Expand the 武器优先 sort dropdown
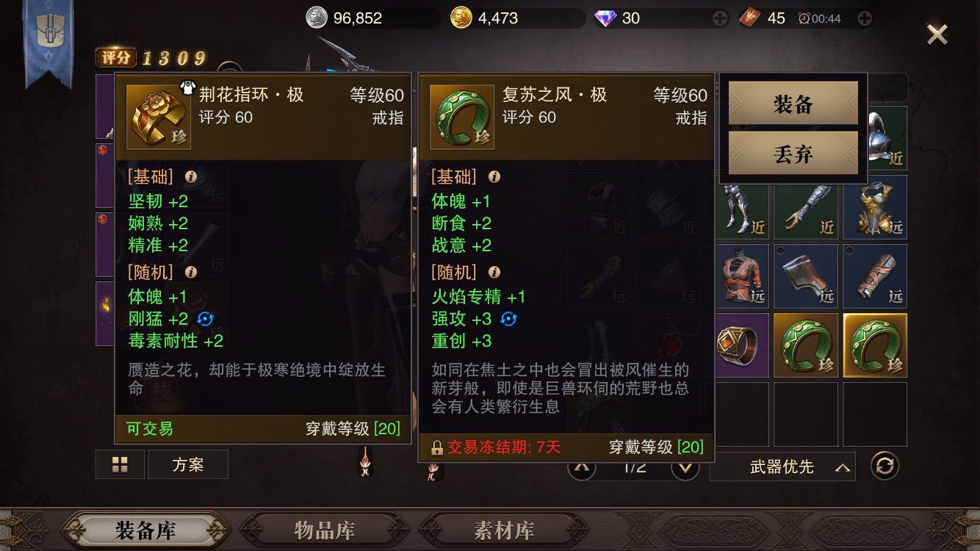Screen dimensions: 980x551 782,467
